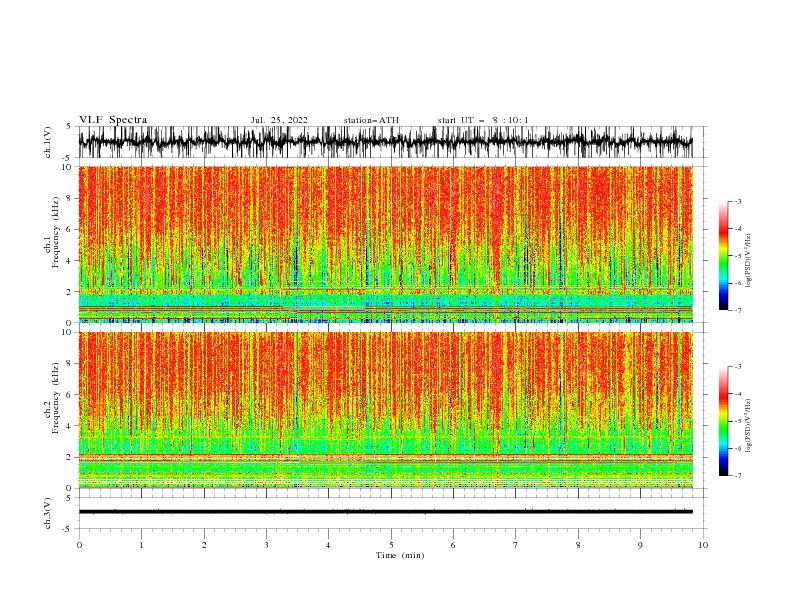Screen dimensions: 792x612
Task: Click the ch.1 voltage waveform trace
Action: tap(385, 142)
